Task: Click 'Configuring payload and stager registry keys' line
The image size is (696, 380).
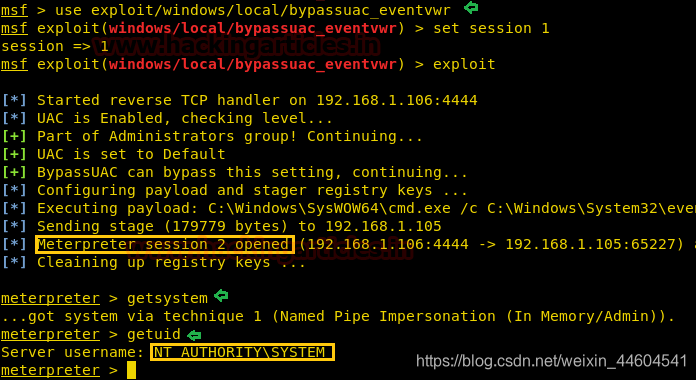Action: (252, 190)
